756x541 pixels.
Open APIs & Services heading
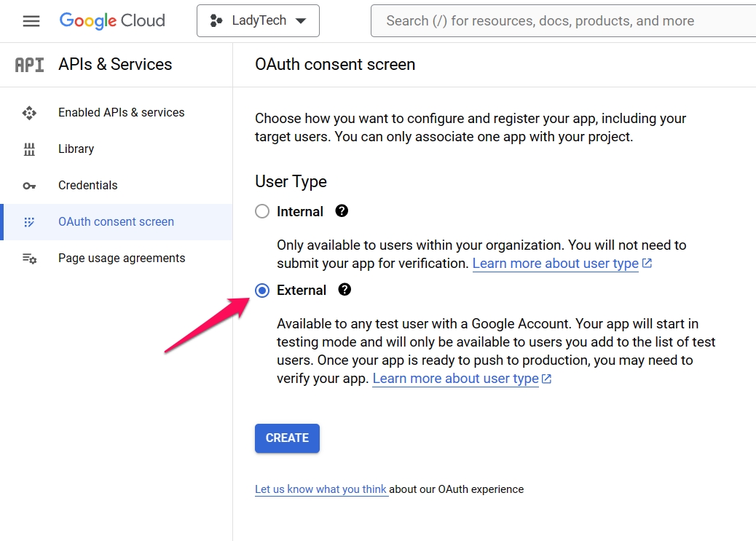[x=115, y=65]
